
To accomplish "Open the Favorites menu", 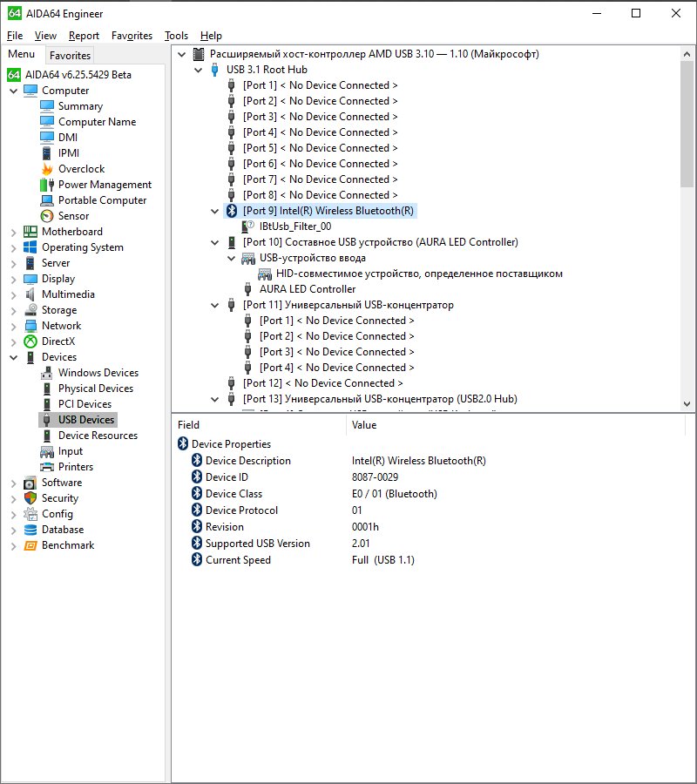I will [x=132, y=36].
